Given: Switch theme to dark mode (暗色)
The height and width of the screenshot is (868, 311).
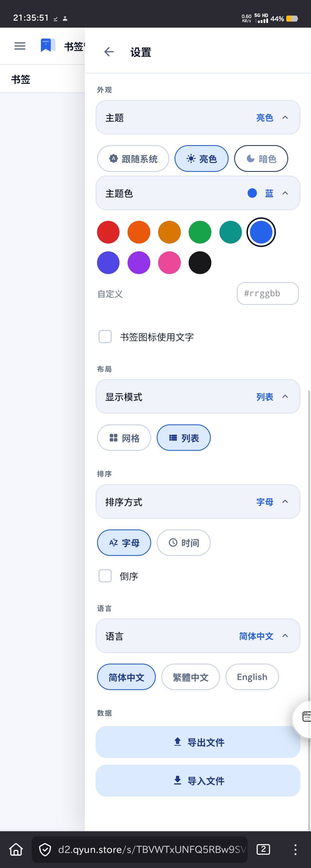Looking at the screenshot, I should tap(261, 159).
